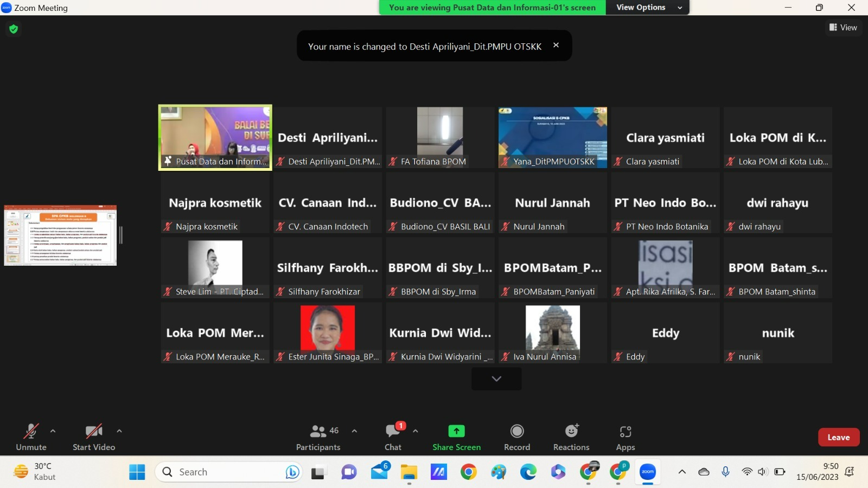Start recording with Record button
This screenshot has width=868, height=488.
[517, 437]
